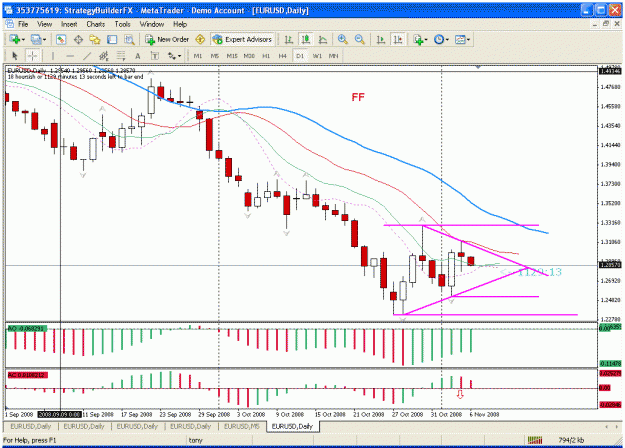
Task: Switch to MN timeframe
Action: (x=333, y=56)
